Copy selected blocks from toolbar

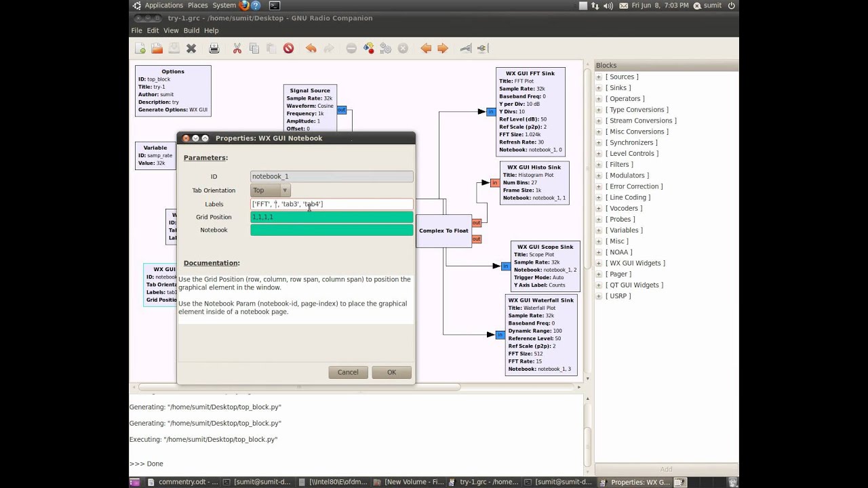click(x=254, y=48)
